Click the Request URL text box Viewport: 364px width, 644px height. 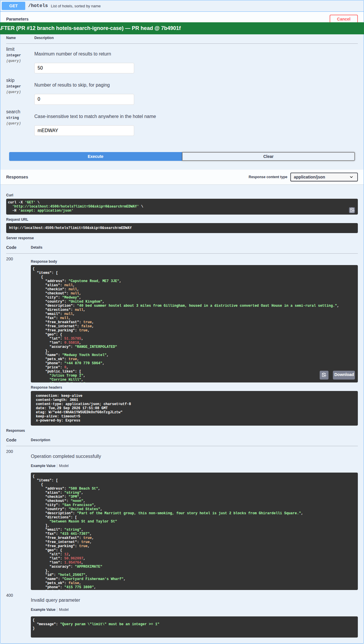(x=182, y=228)
